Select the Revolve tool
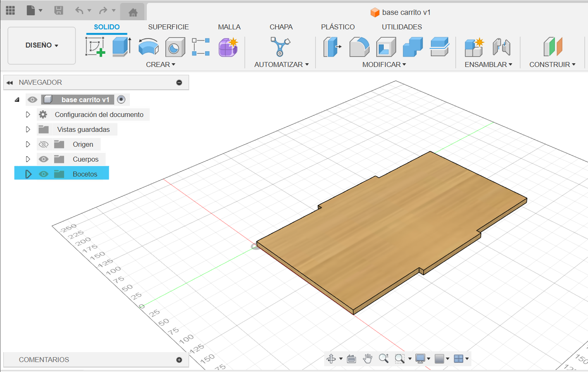588x372 pixels. tap(148, 46)
